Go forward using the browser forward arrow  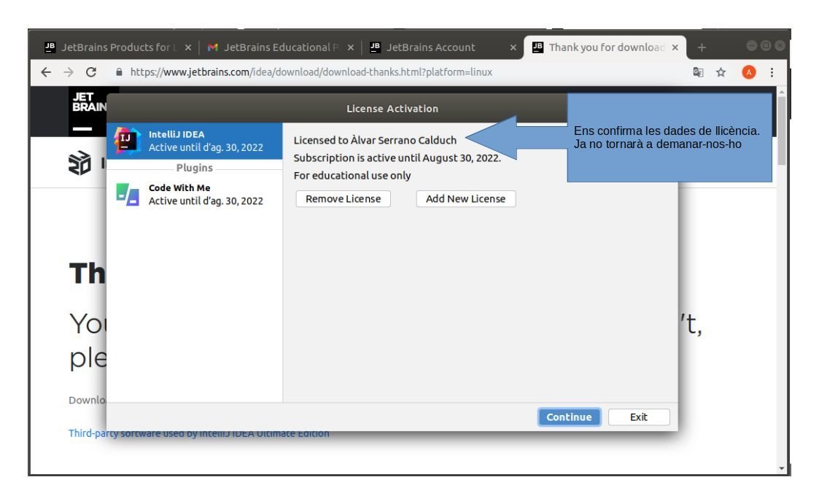pos(69,72)
